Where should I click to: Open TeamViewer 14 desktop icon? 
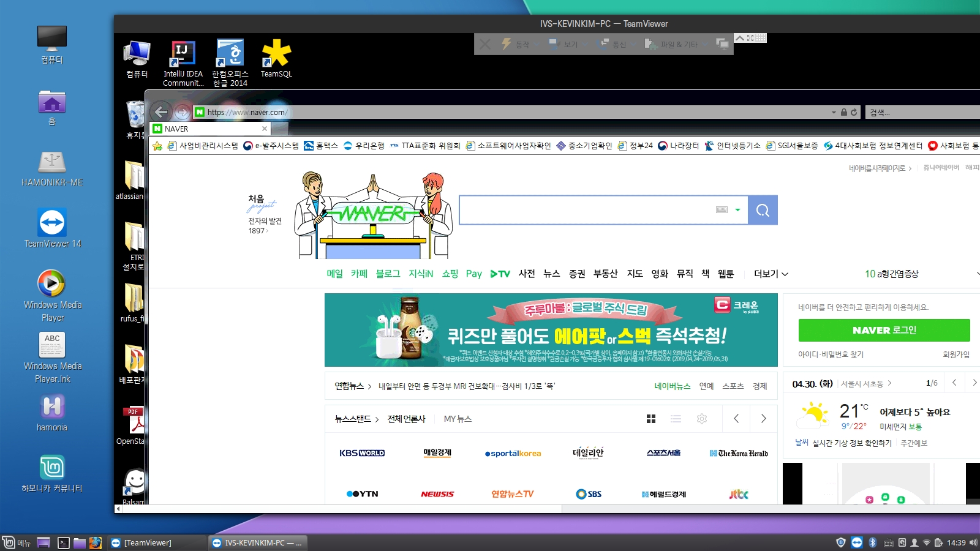click(x=52, y=228)
